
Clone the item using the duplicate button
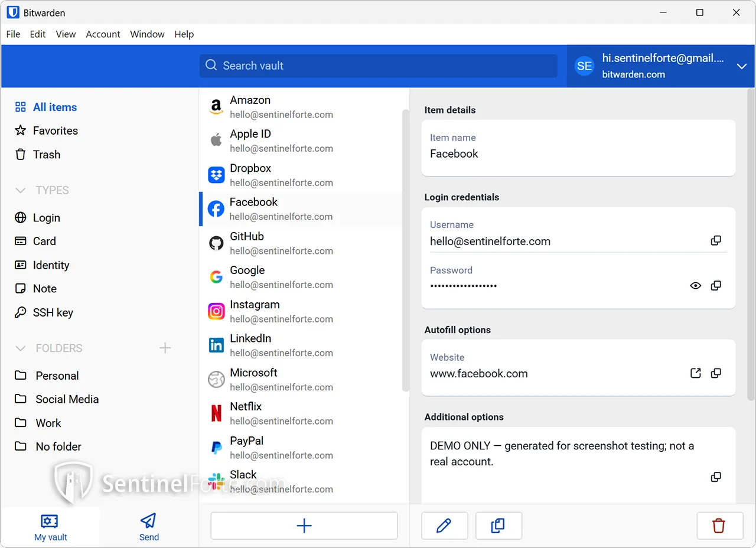498,526
